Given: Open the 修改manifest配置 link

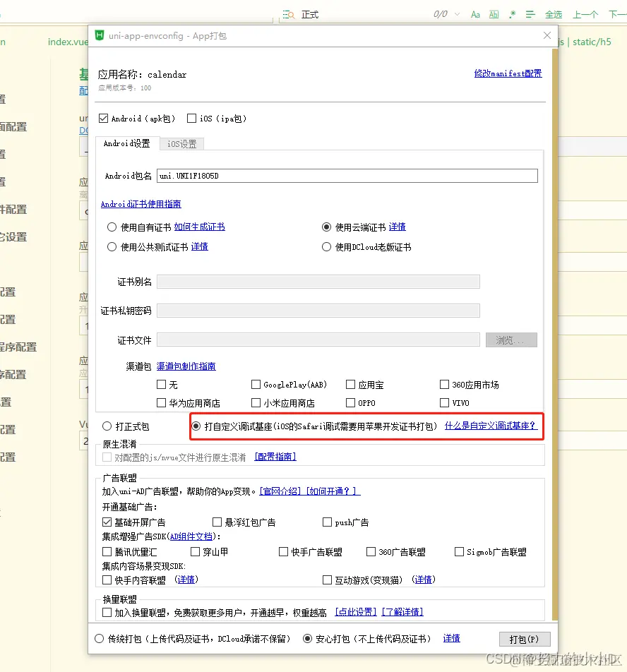Looking at the screenshot, I should click(x=508, y=73).
